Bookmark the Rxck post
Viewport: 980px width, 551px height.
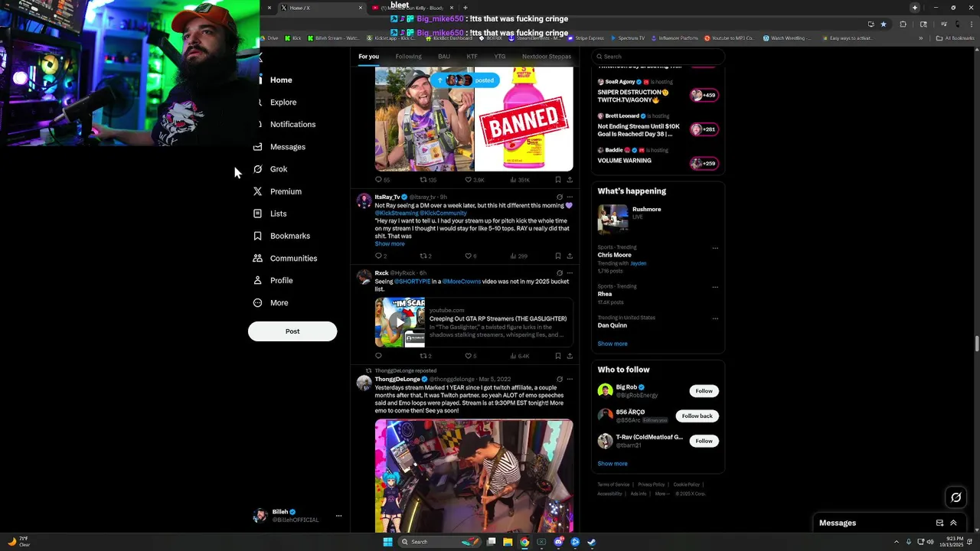tap(557, 356)
